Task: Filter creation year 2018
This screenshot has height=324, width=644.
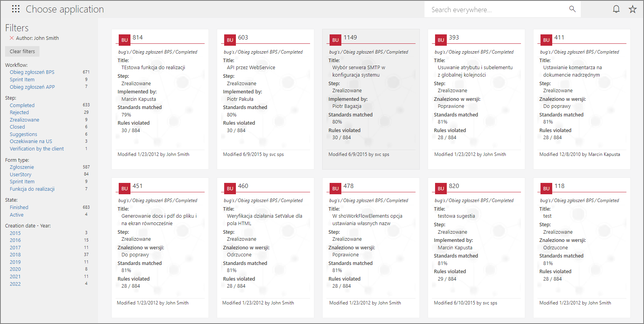Action: pyautogui.click(x=15, y=254)
